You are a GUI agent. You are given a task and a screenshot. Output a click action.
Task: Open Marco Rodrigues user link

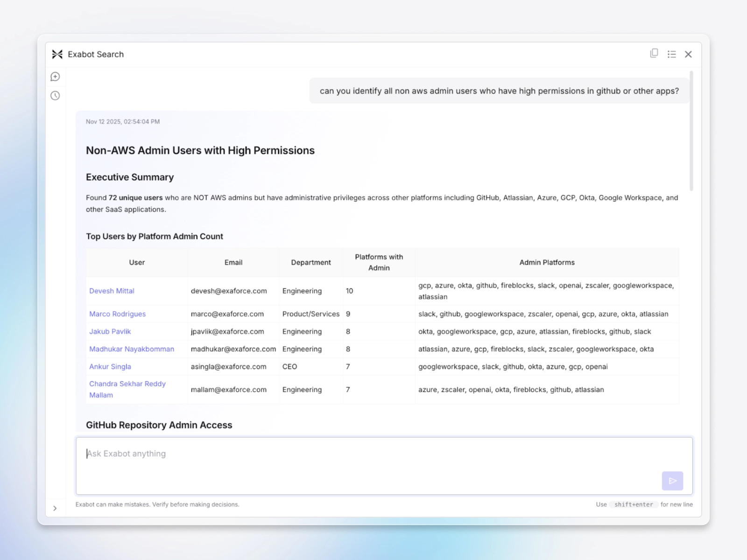[x=117, y=314]
